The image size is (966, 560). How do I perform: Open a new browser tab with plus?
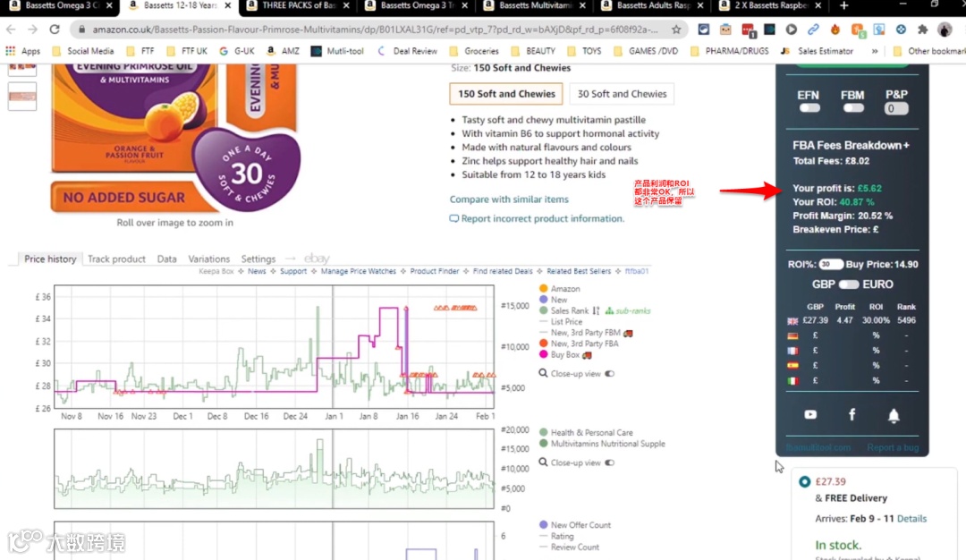(844, 5)
